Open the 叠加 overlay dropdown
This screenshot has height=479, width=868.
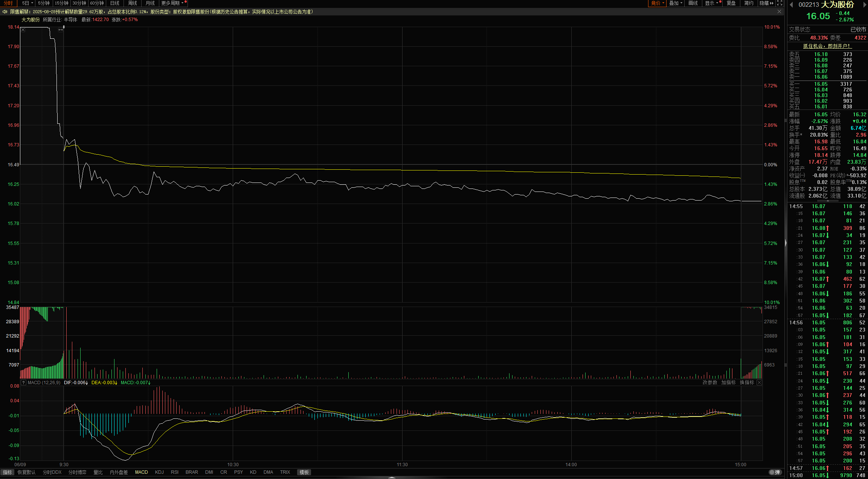click(676, 3)
